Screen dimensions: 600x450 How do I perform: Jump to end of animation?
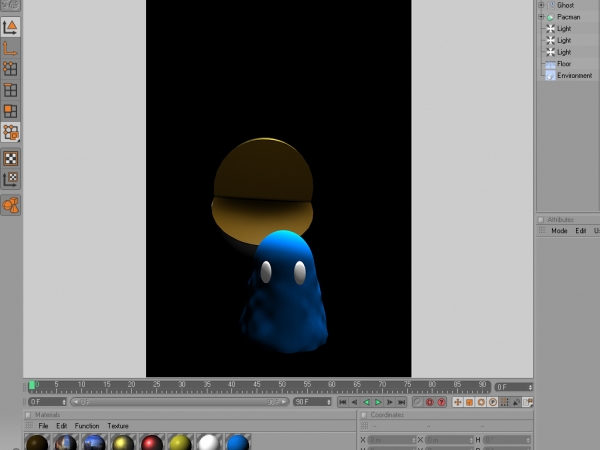[401, 402]
